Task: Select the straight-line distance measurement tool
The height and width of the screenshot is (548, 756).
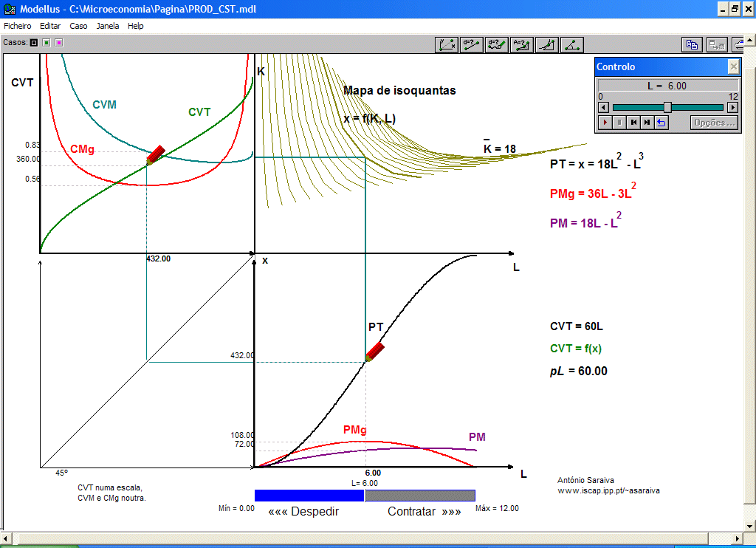Action: [x=472, y=44]
